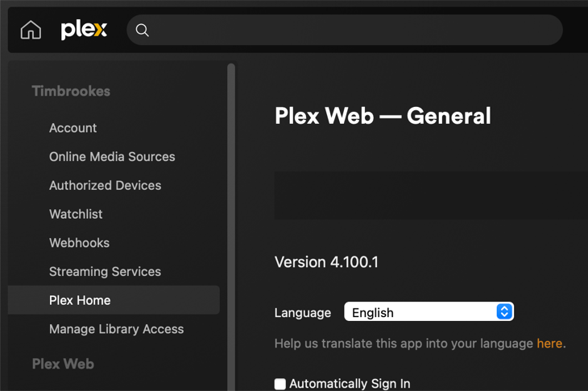Open Streaming Services settings
This screenshot has width=588, height=391.
pyautogui.click(x=105, y=272)
